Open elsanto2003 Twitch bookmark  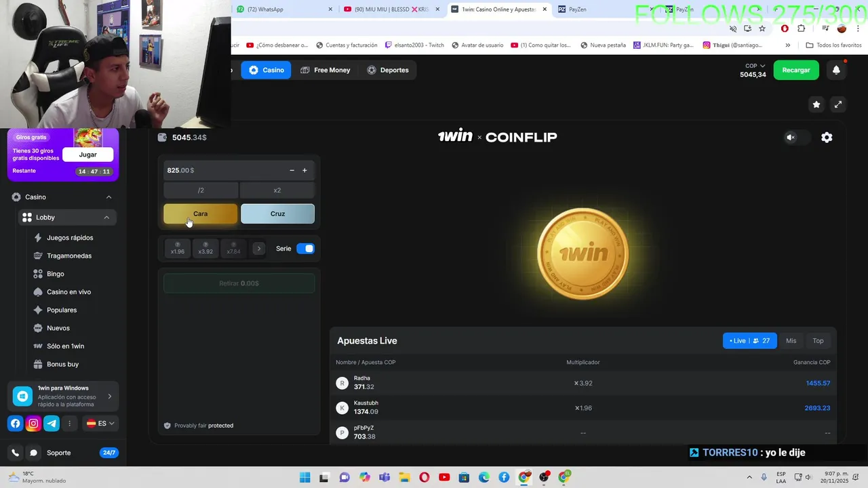tap(414, 45)
